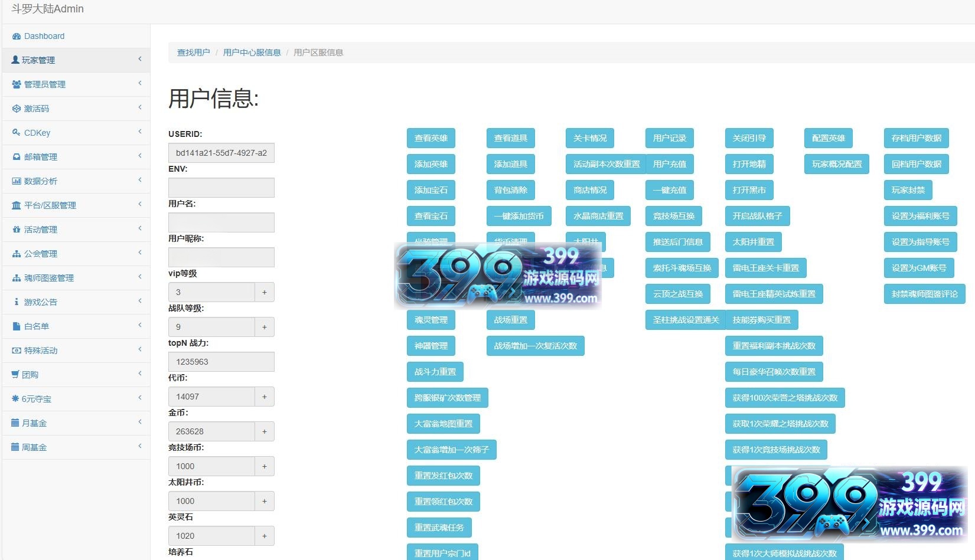Click the 团购 shopping cart icon
This screenshot has width=975, height=560.
16,374
